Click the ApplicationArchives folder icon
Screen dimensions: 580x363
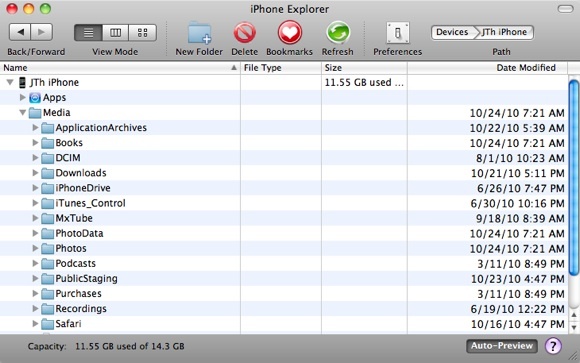tap(47, 128)
